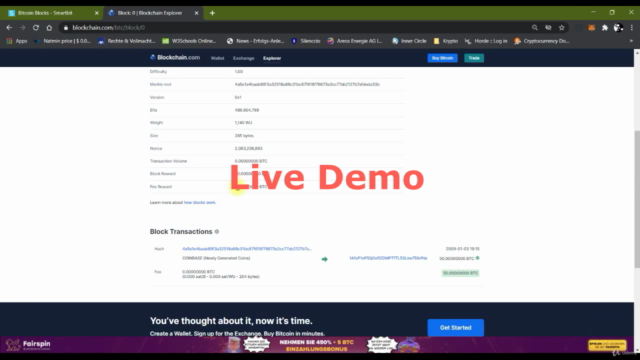This screenshot has height=360, width=640.
Task: Click the browser forward arrow
Action: coord(22,28)
